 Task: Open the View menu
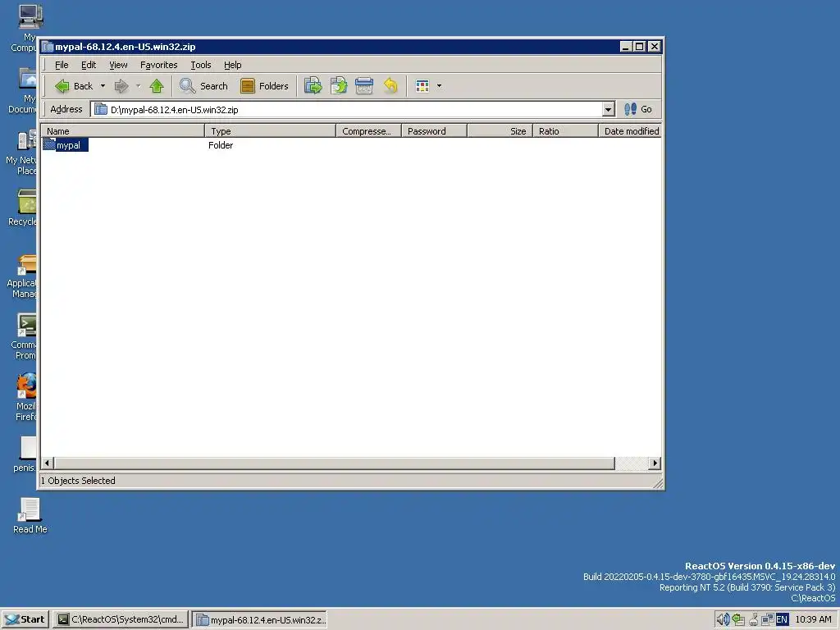pyautogui.click(x=118, y=65)
